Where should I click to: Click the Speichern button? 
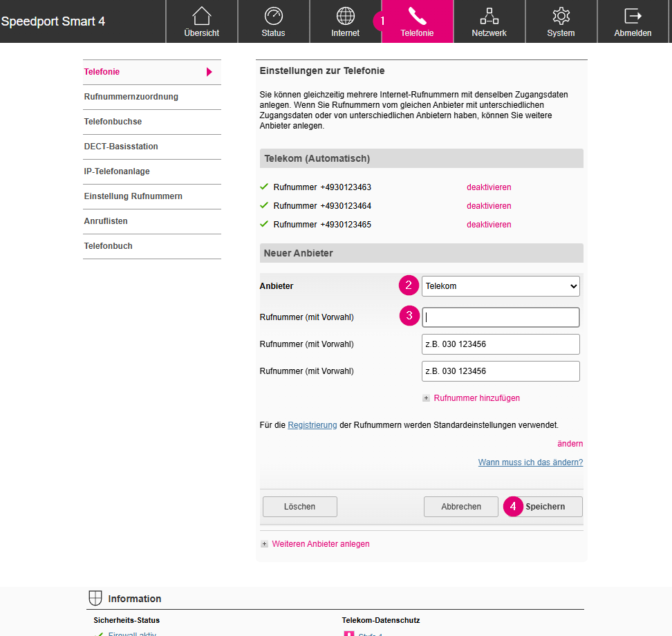pyautogui.click(x=545, y=507)
